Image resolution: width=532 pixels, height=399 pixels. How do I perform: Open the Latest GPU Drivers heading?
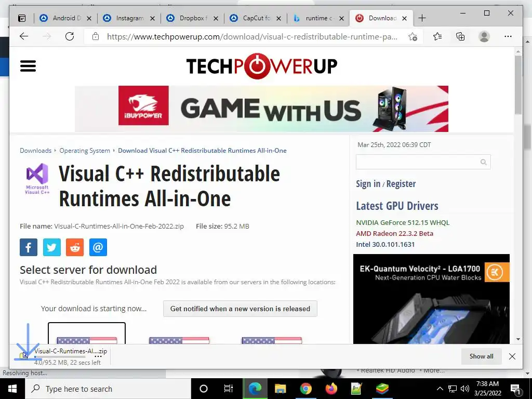(397, 206)
